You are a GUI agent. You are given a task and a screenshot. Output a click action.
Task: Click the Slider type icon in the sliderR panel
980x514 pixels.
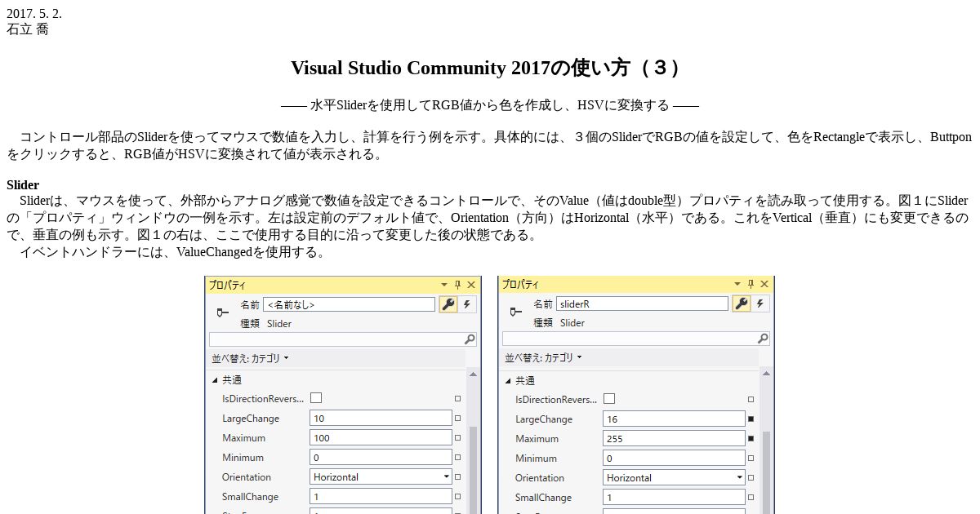pos(514,312)
